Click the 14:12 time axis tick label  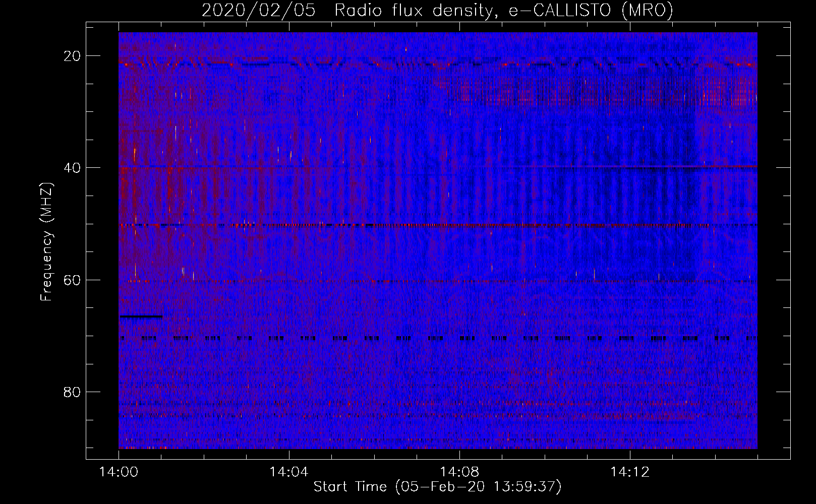click(630, 472)
